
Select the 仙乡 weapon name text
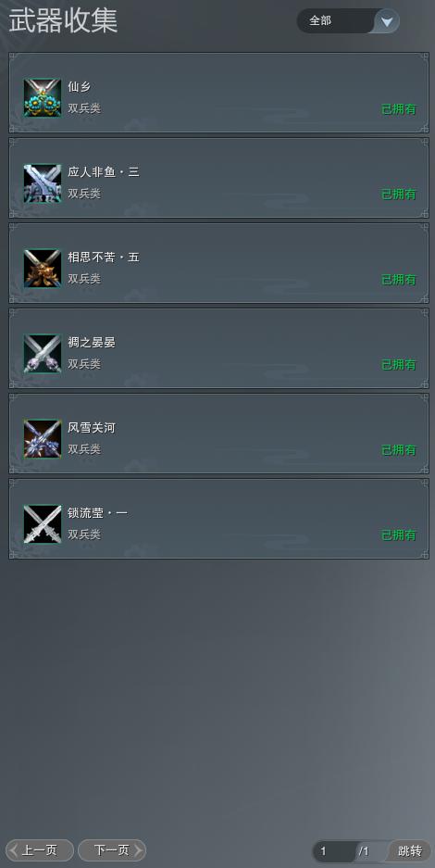point(79,87)
